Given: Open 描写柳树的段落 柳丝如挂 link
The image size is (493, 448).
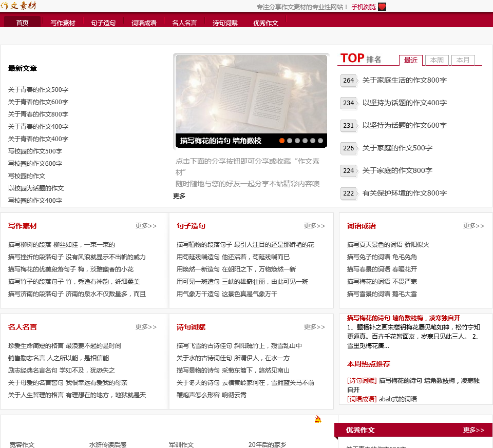Looking at the screenshot, I should coord(62,244).
